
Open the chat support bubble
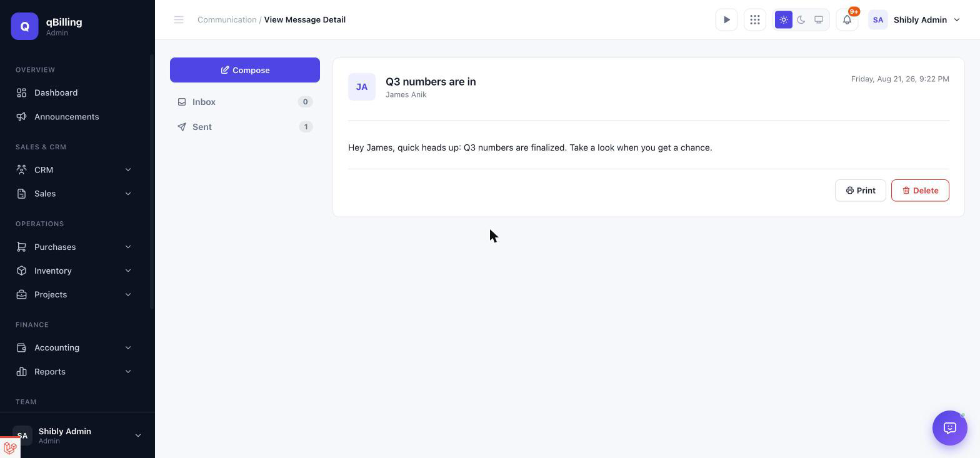(x=949, y=428)
